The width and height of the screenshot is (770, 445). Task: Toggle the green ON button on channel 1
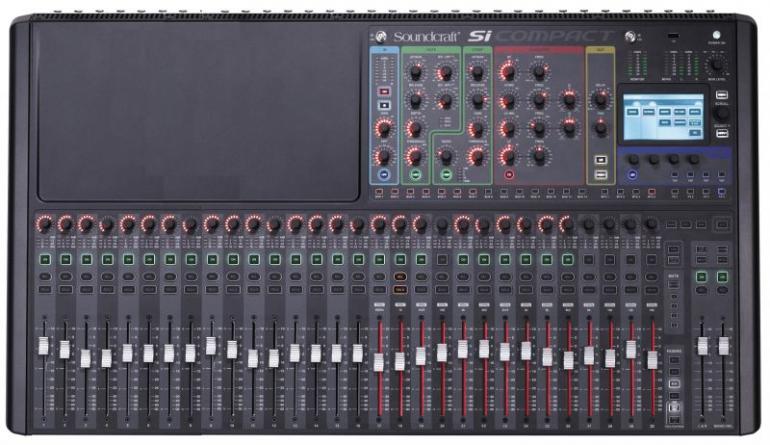pos(45,259)
